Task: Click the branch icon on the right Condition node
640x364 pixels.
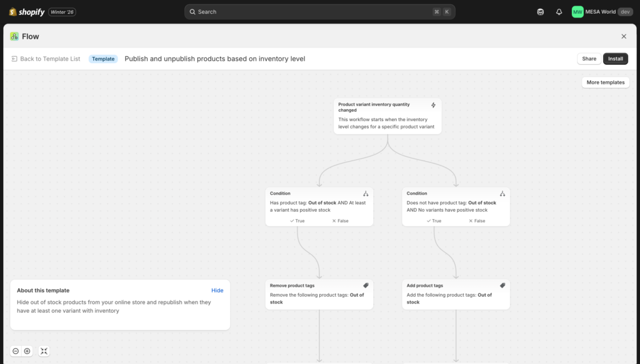Action: click(x=503, y=194)
